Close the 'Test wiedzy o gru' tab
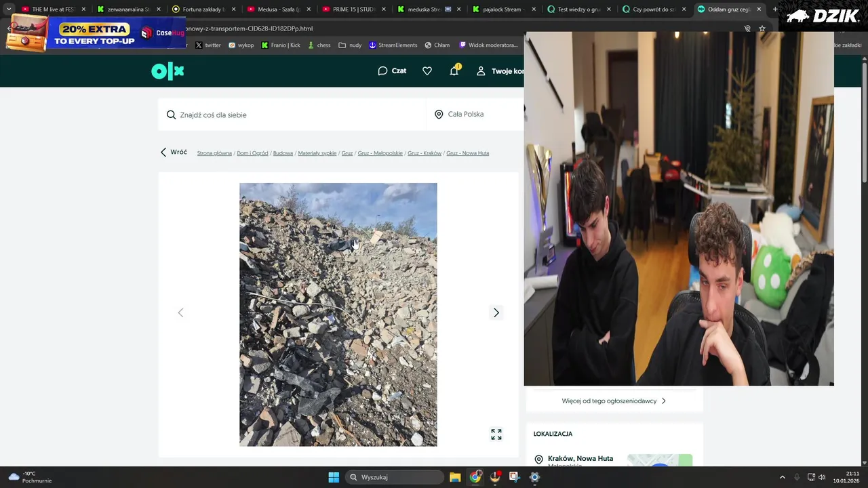This screenshot has width=868, height=488. [608, 9]
